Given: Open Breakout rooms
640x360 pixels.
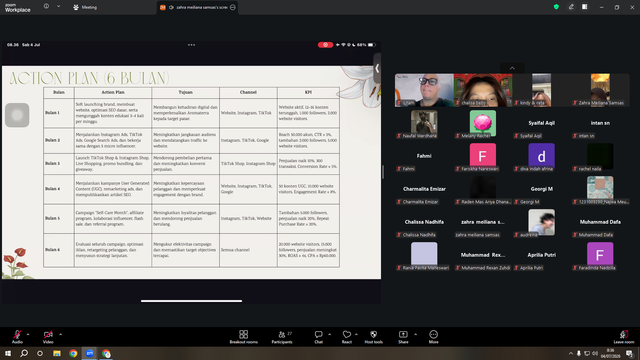Looking at the screenshot, I should pyautogui.click(x=244, y=337).
